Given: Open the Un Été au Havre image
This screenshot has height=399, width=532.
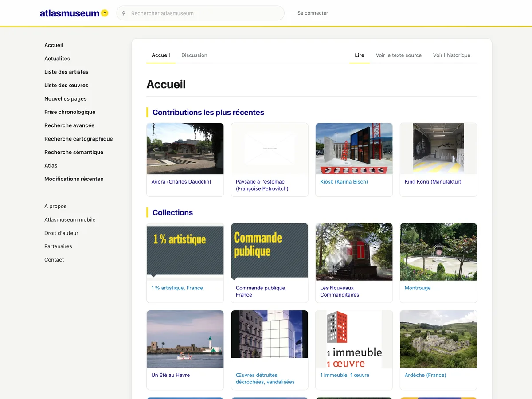Looking at the screenshot, I should 185,339.
